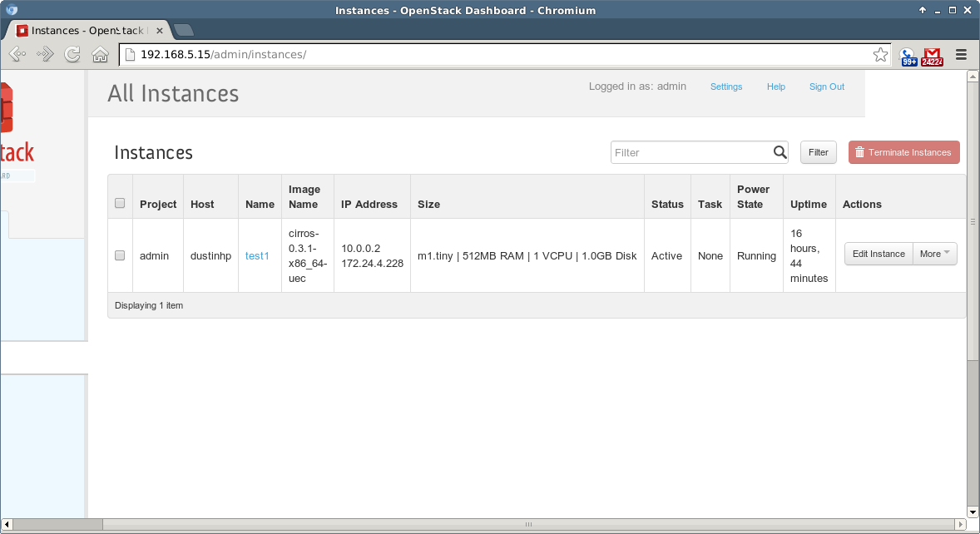The width and height of the screenshot is (980, 534).
Task: Bookmark this page with the star icon
Action: (x=880, y=55)
